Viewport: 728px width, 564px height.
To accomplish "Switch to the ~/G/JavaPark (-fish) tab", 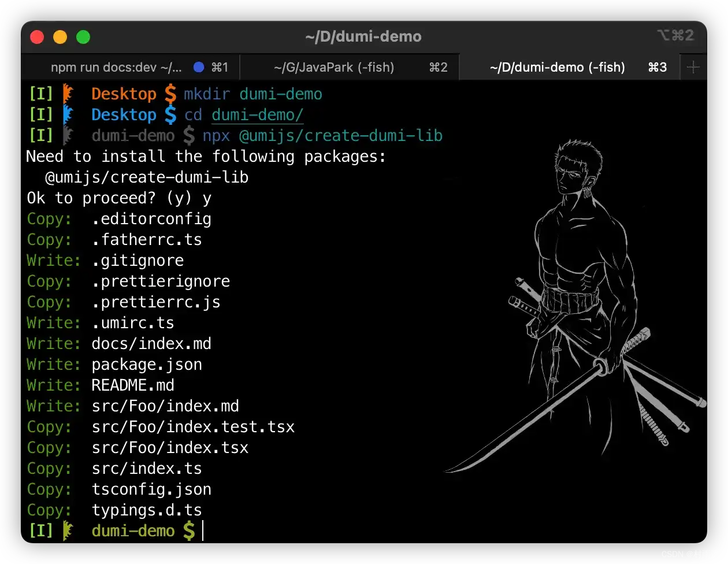I will pos(334,68).
